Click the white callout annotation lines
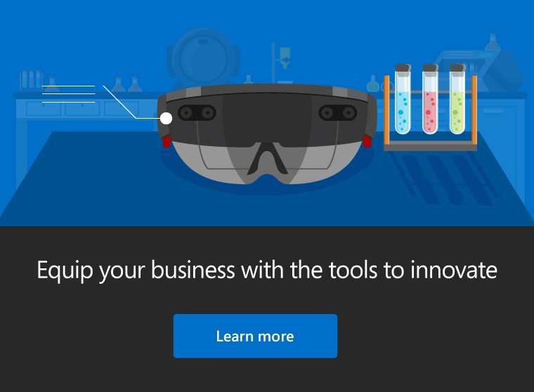This screenshot has width=534, height=392. coord(69,95)
